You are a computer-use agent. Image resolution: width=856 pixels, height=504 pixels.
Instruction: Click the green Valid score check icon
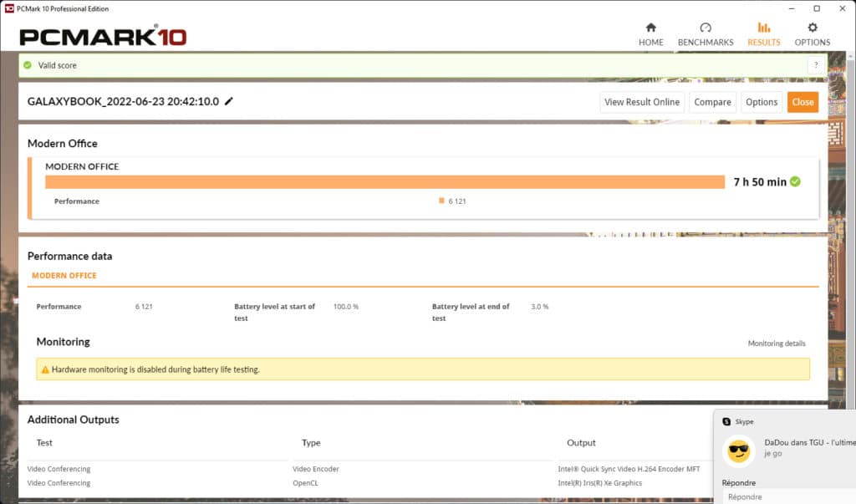[28, 65]
